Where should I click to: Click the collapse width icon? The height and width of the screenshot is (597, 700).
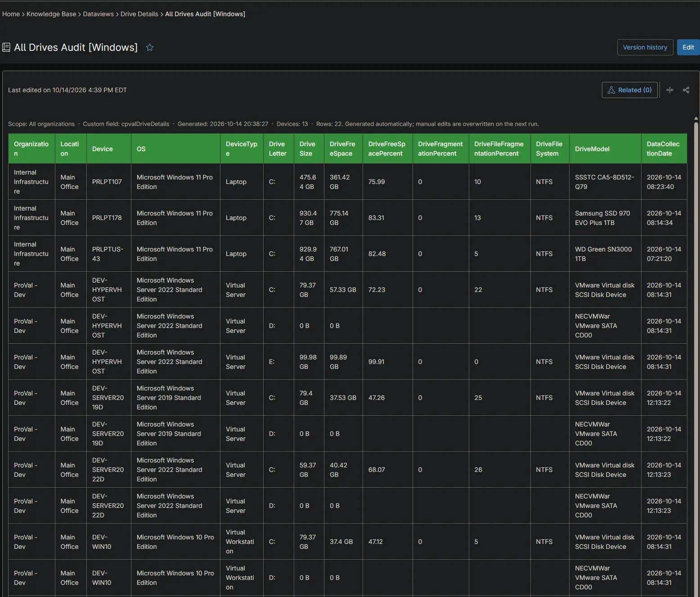coord(670,90)
